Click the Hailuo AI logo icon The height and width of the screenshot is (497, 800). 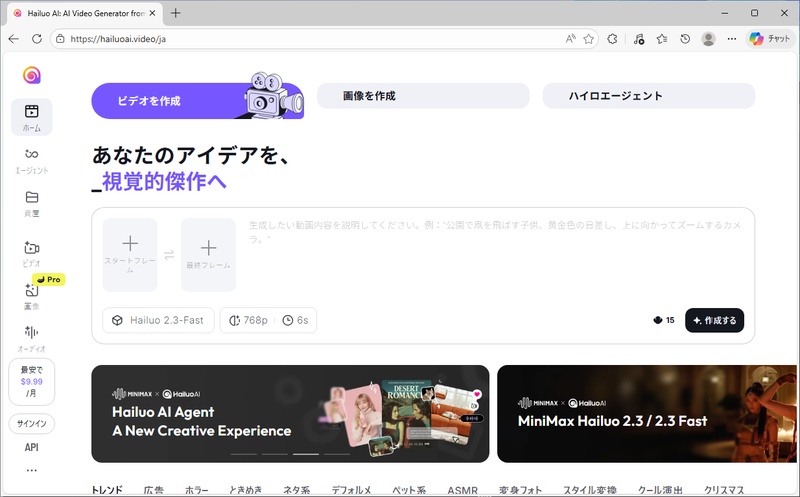point(32,75)
